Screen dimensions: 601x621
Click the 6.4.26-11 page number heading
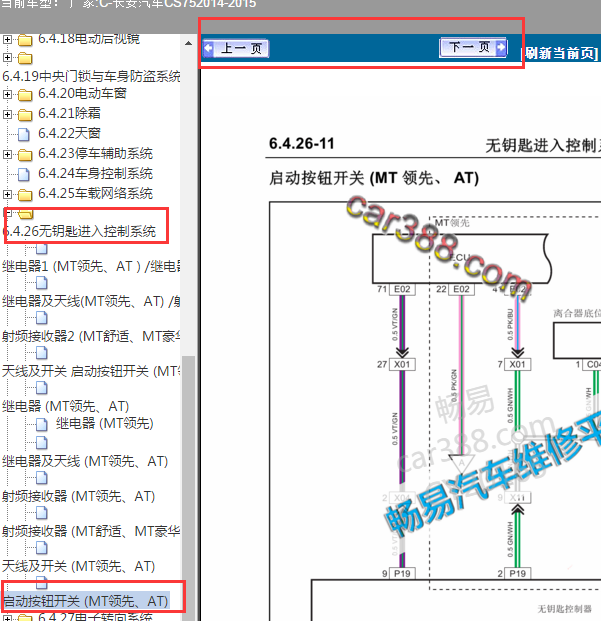click(x=302, y=143)
